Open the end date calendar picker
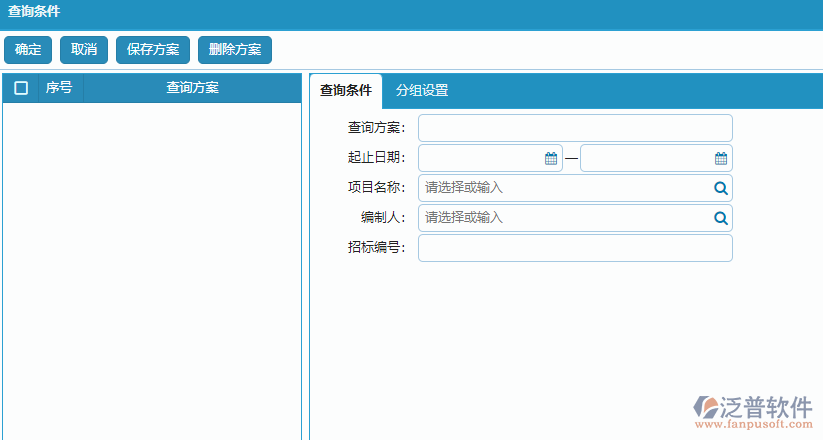This screenshot has width=823, height=440. pyautogui.click(x=721, y=158)
